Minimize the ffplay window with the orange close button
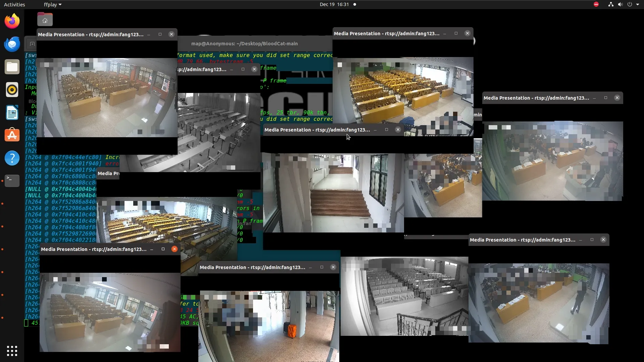Viewport: 644px width, 362px height. click(152, 249)
